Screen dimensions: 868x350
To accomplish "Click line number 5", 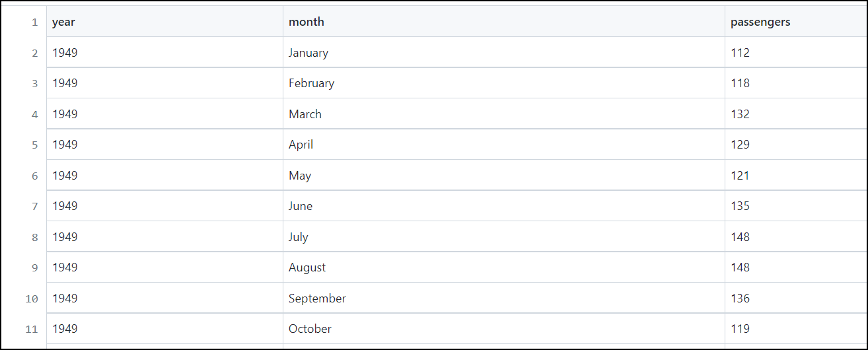I will [x=34, y=145].
